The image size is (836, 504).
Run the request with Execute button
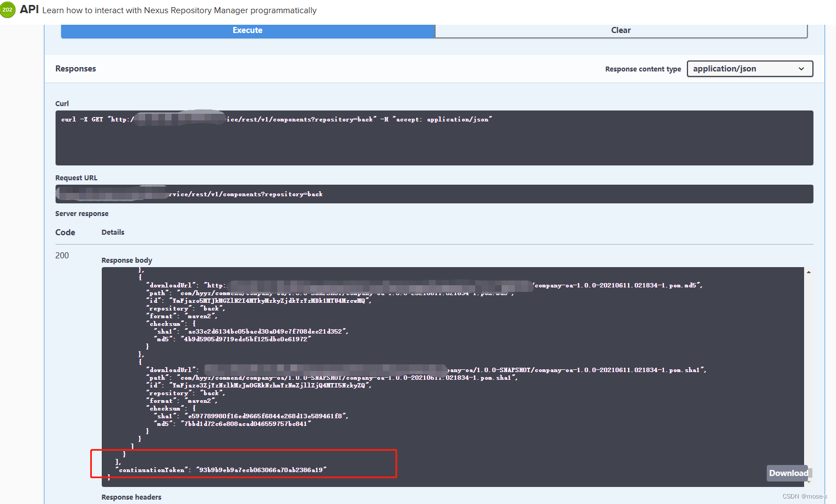pyautogui.click(x=248, y=30)
